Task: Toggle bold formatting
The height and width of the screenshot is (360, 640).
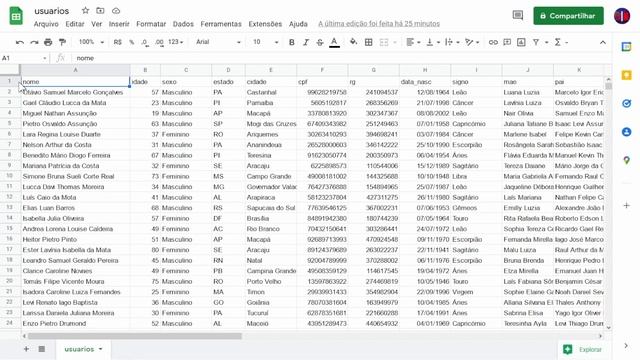Action: pyautogui.click(x=291, y=42)
